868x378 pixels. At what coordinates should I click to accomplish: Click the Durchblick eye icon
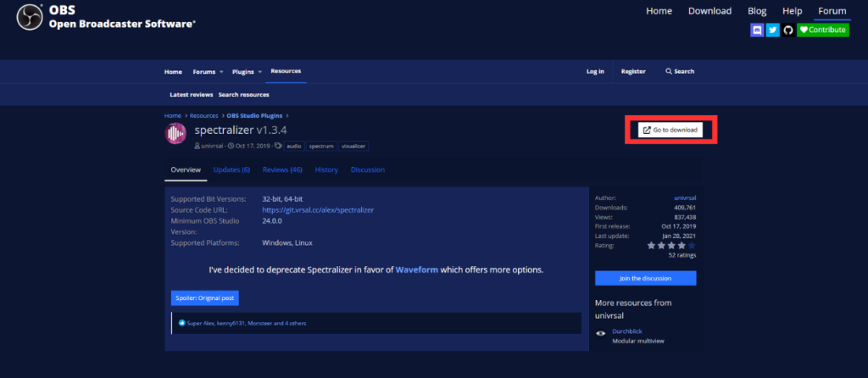tap(601, 333)
